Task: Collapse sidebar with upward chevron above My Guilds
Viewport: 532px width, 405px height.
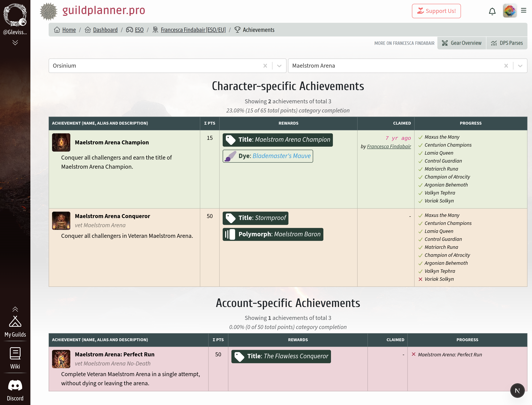Action: [15, 309]
